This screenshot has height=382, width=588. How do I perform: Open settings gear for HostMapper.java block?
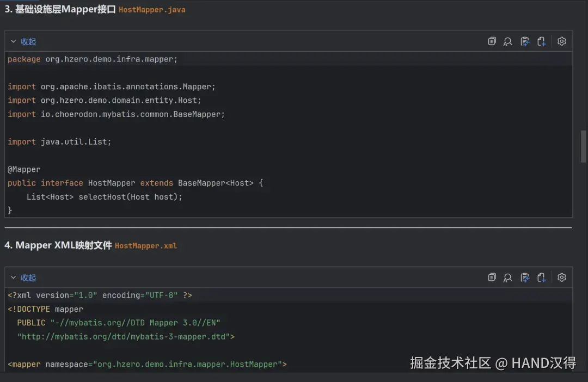tap(562, 41)
